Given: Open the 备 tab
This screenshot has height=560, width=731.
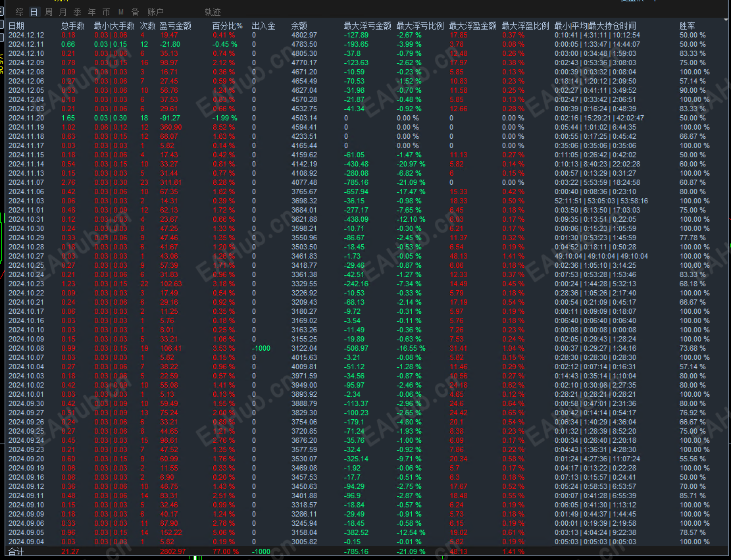Looking at the screenshot, I should [135, 12].
